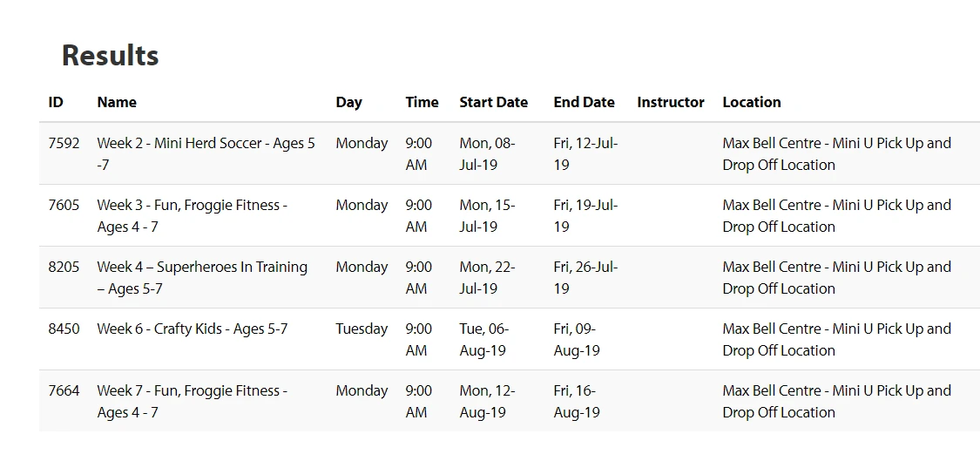Click the Location column header
Viewport: 980px width, 461px height.
pos(751,102)
